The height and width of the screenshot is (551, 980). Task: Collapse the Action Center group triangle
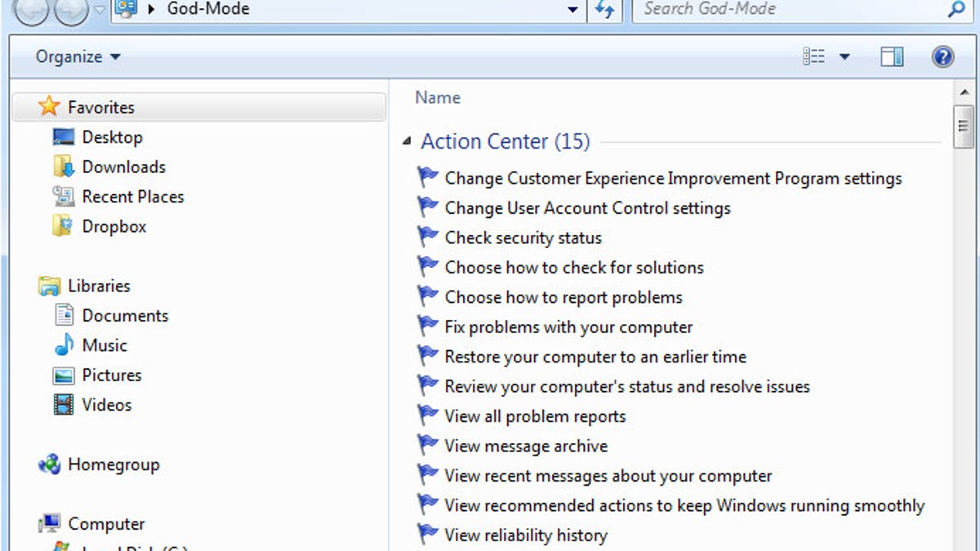[x=407, y=142]
